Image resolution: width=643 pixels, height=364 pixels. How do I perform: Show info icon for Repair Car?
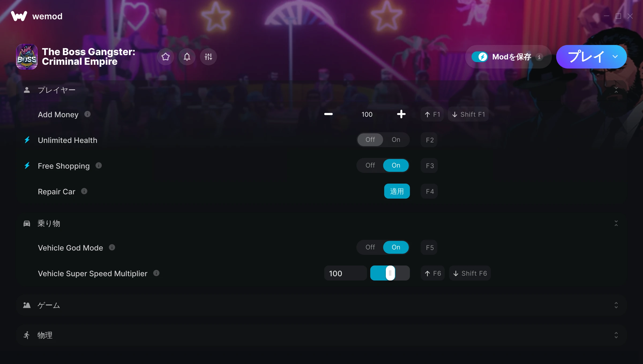[x=84, y=191]
